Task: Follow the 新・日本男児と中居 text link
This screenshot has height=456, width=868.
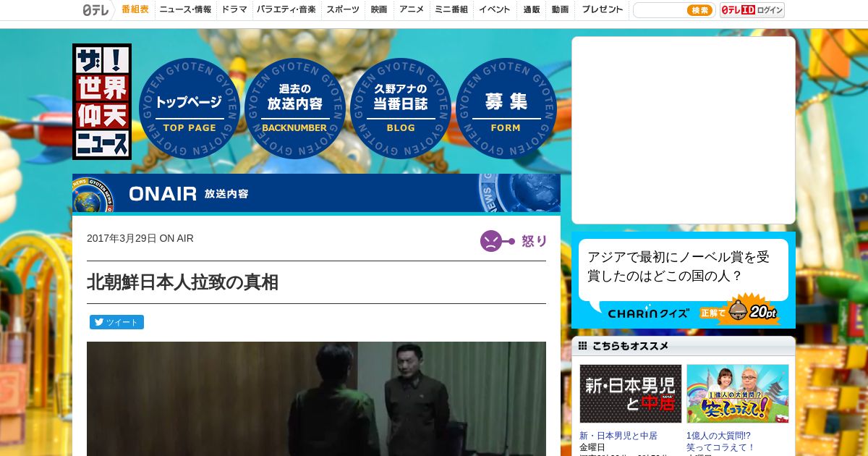Action: [618, 436]
